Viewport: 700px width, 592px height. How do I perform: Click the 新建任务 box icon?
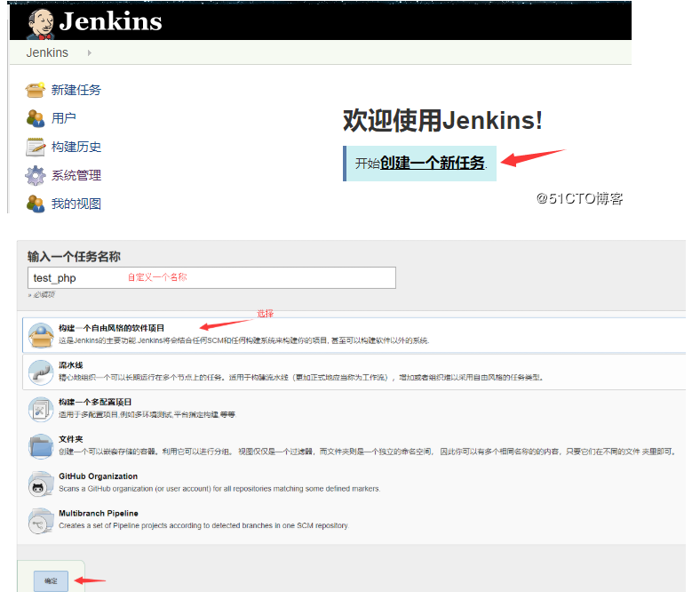pos(36,90)
